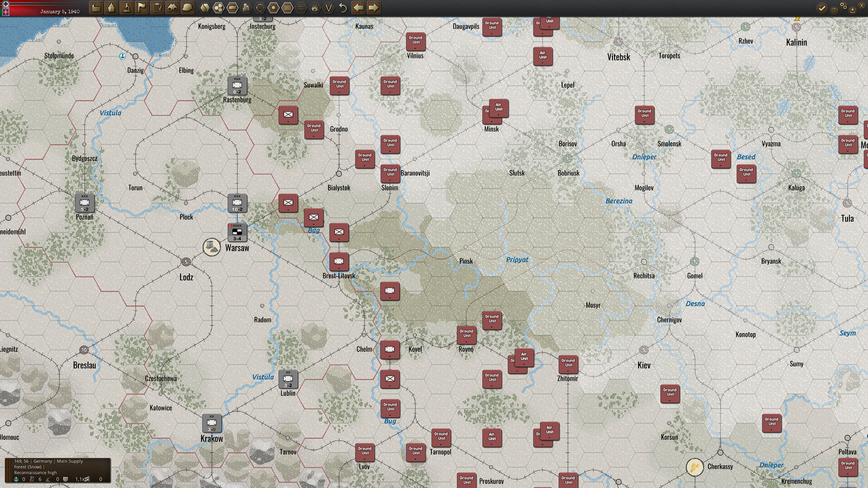Screen dimensions: 868x488
Task: Select the Air Unit near Tarnopol
Action: click(492, 438)
